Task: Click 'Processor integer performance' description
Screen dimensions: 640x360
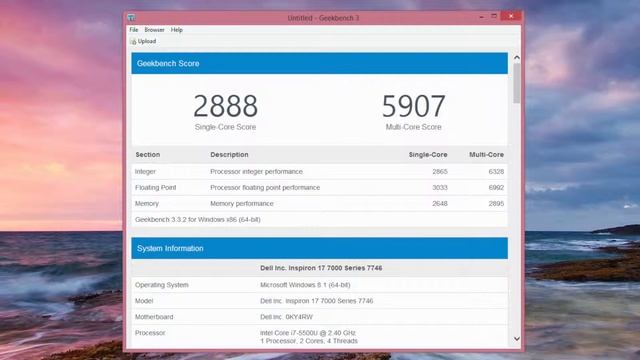Action: pos(256,171)
